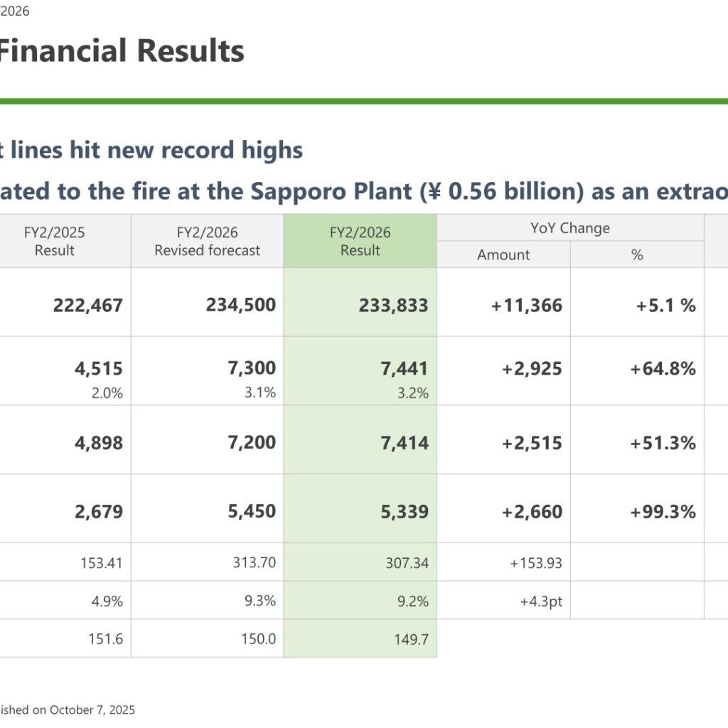Click the 2.0% margin figure
Viewport: 728px width, 728px height.
point(107,392)
